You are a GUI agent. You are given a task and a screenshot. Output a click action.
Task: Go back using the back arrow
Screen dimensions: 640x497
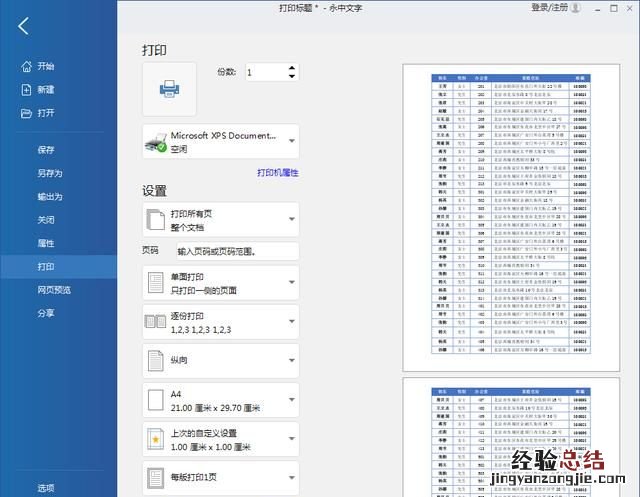(24, 27)
